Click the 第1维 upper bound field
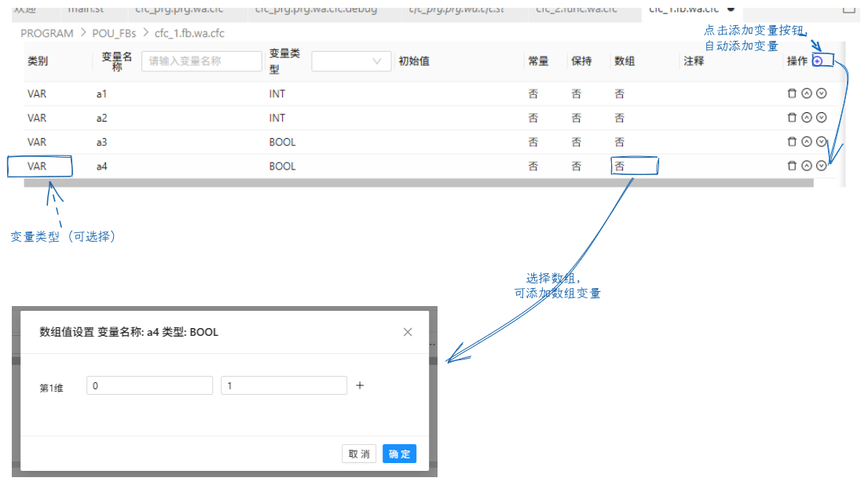This screenshot has height=485, width=868. click(x=284, y=385)
